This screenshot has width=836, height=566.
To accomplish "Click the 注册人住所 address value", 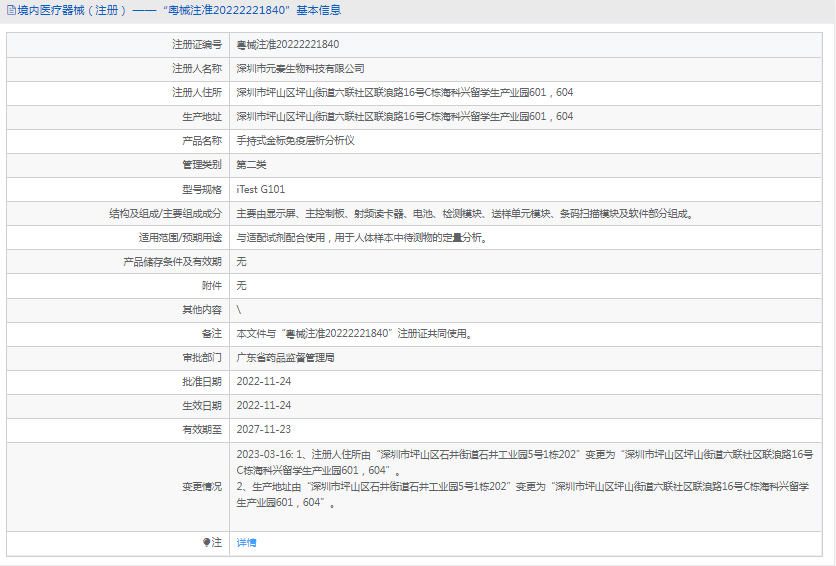I will (x=405, y=93).
